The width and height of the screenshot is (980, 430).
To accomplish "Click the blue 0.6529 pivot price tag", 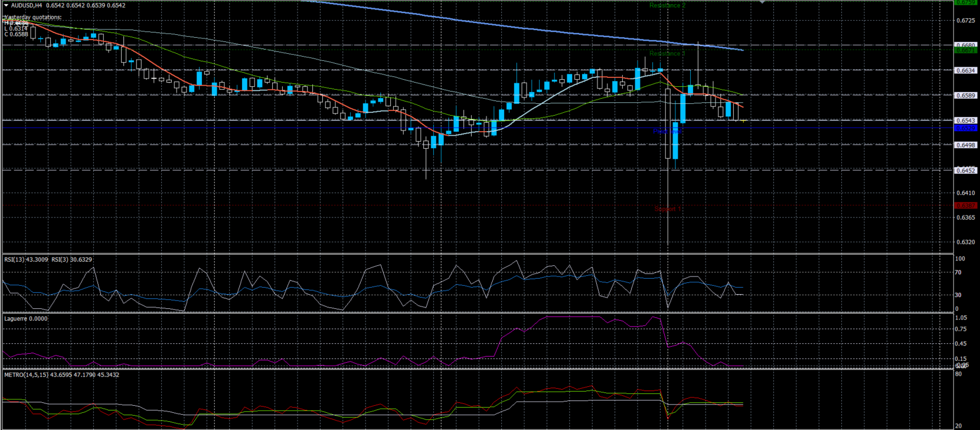I will tap(966, 128).
